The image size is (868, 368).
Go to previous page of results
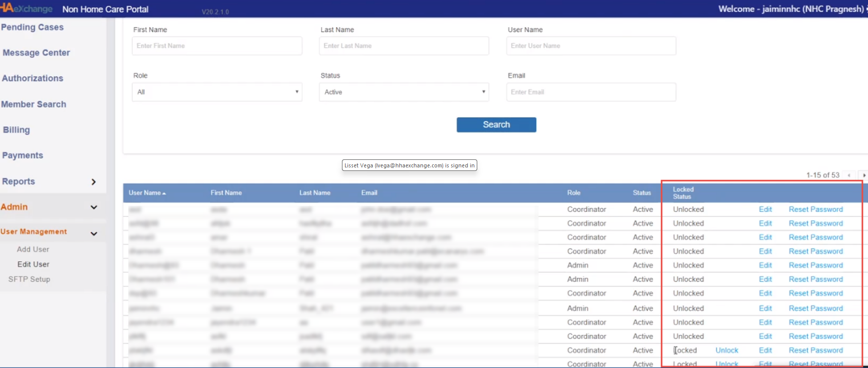coord(849,175)
